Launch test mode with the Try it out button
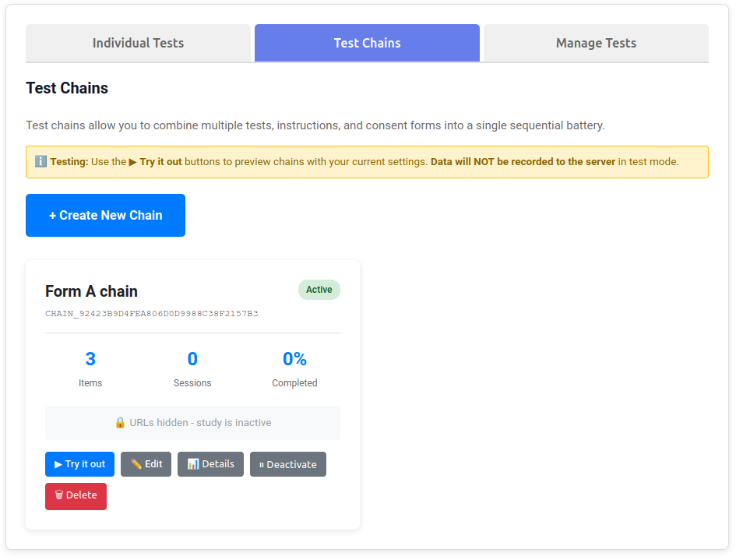736x560 pixels. 79,464
